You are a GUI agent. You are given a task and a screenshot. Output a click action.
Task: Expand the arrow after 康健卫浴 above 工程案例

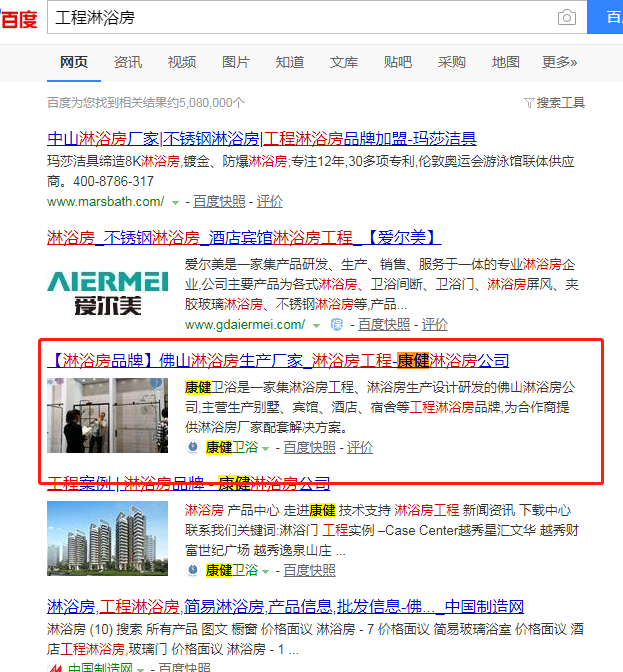tap(265, 449)
